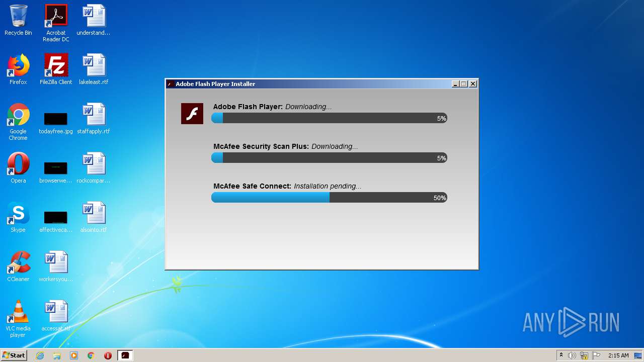Open VLC media player shortcut
The width and height of the screenshot is (644, 362).
(x=18, y=319)
